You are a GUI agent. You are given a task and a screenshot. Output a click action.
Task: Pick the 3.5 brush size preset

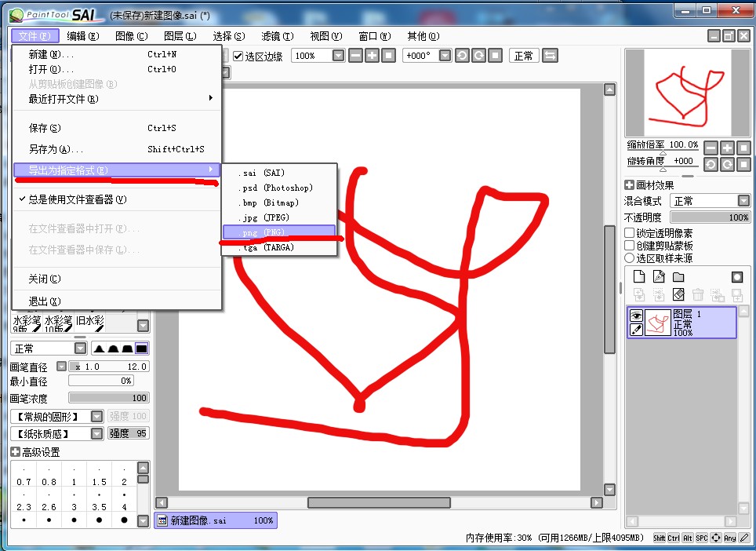click(99, 501)
